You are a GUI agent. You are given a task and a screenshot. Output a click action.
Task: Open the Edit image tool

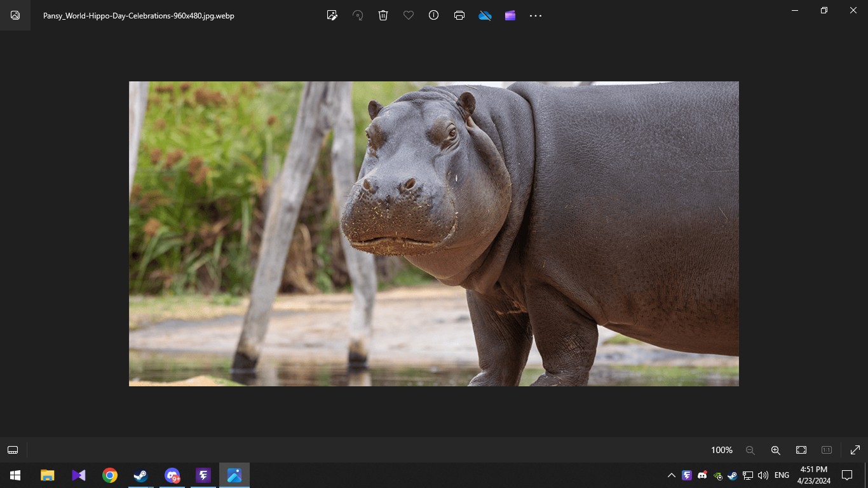[x=332, y=15]
